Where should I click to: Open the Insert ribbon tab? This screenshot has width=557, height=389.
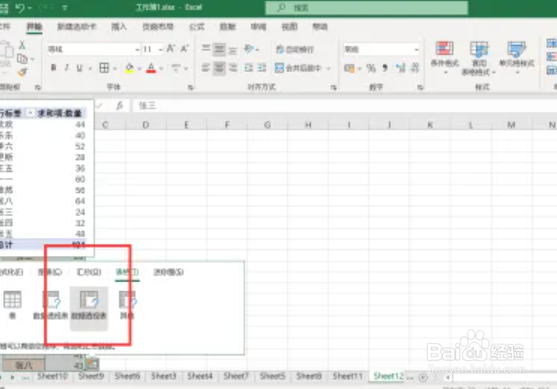click(119, 27)
